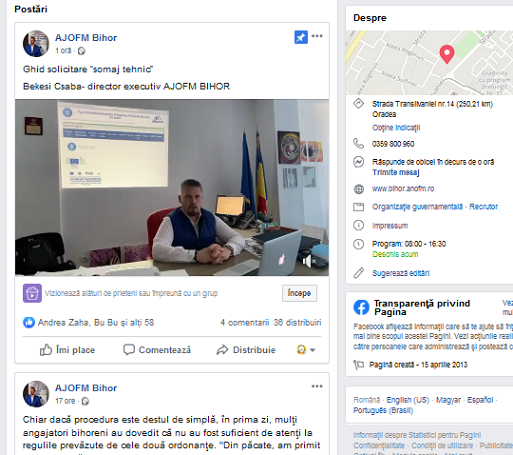
Task: Open the 4 comentarii link
Action: [x=245, y=323]
